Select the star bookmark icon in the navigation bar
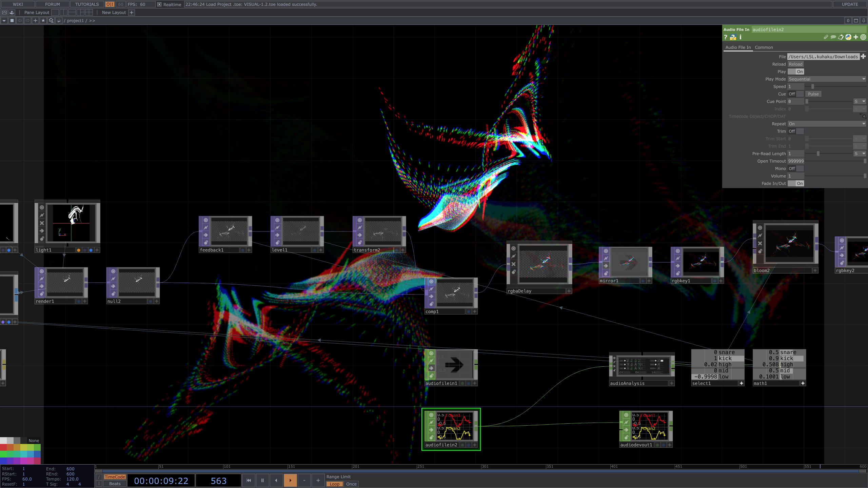The height and width of the screenshot is (488, 868). click(43, 21)
